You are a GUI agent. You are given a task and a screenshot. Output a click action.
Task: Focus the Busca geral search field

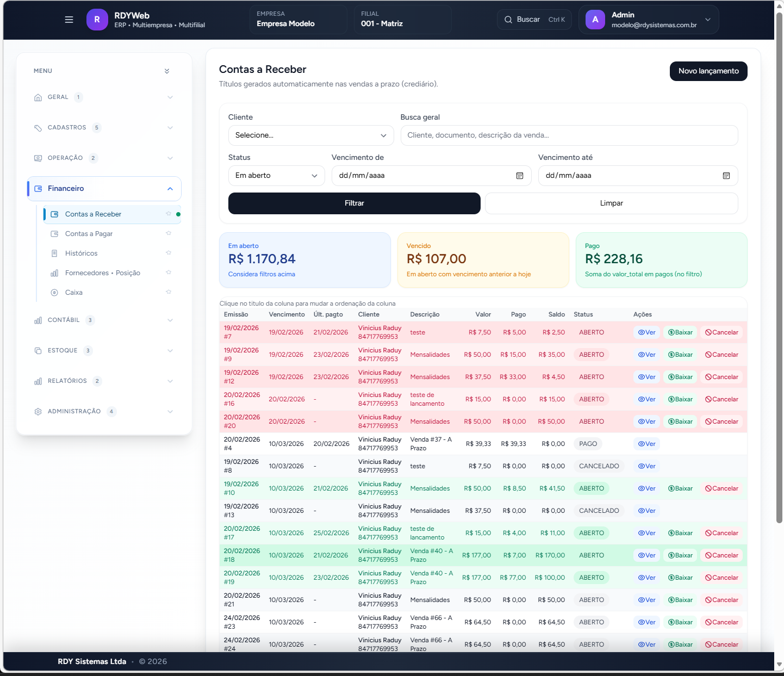(x=569, y=135)
